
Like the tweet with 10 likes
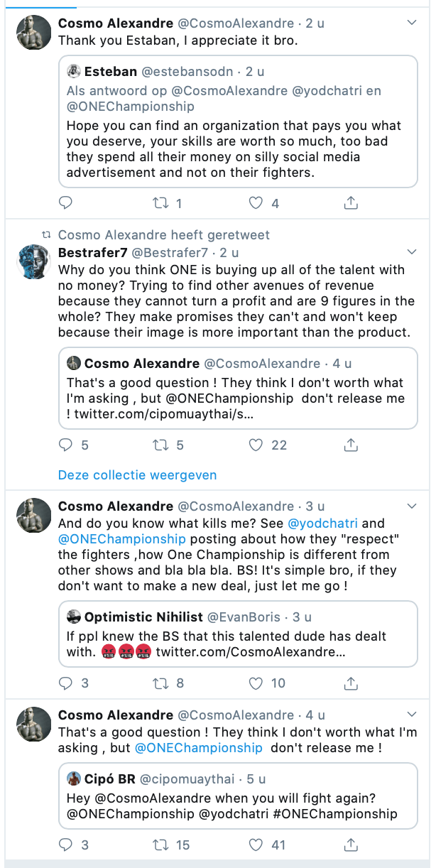[x=256, y=683]
